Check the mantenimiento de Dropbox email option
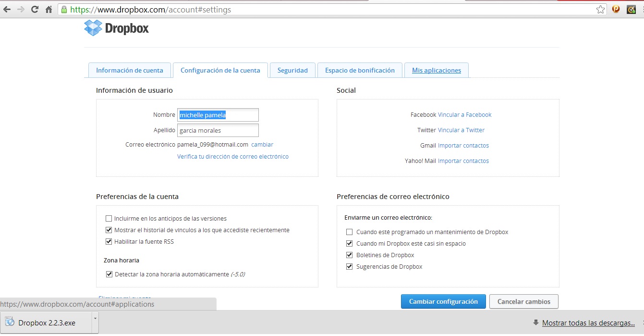 pyautogui.click(x=350, y=232)
